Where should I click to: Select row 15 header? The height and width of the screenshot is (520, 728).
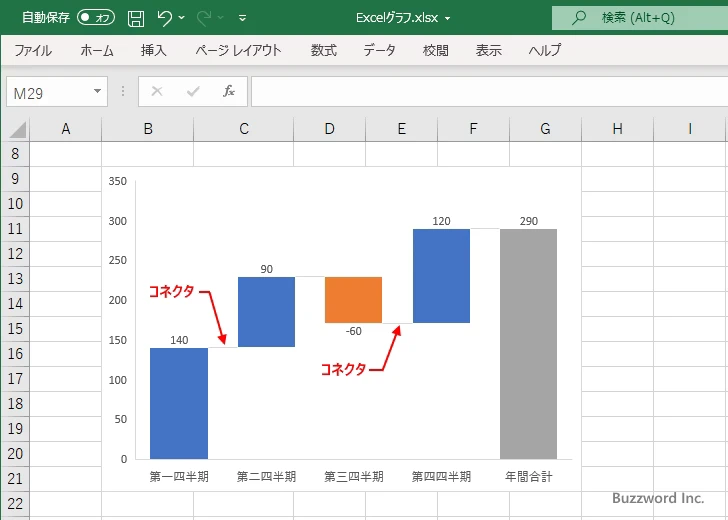15,329
